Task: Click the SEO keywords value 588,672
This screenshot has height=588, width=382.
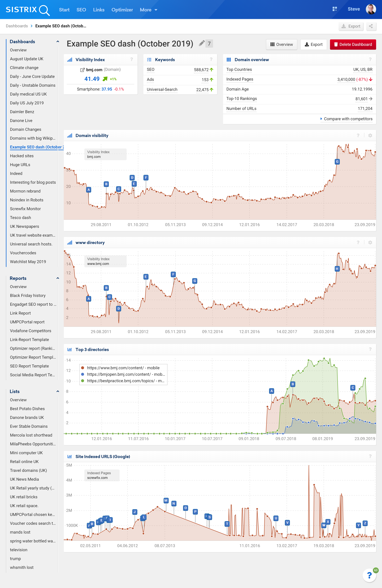Action: click(201, 70)
